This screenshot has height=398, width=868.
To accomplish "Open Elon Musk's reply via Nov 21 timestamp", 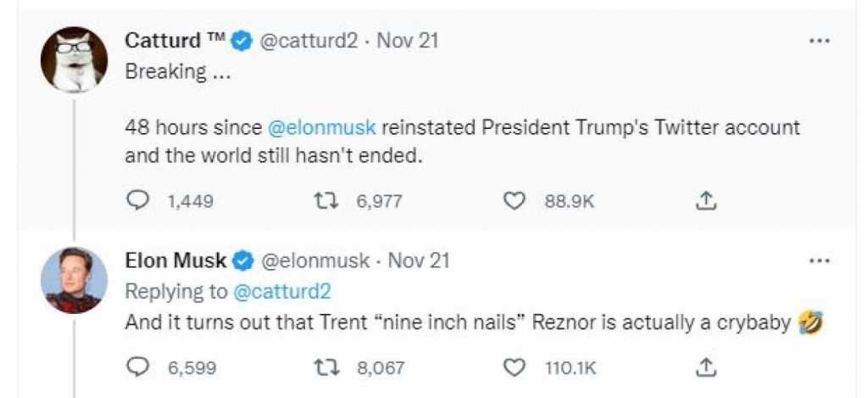I will 419,260.
